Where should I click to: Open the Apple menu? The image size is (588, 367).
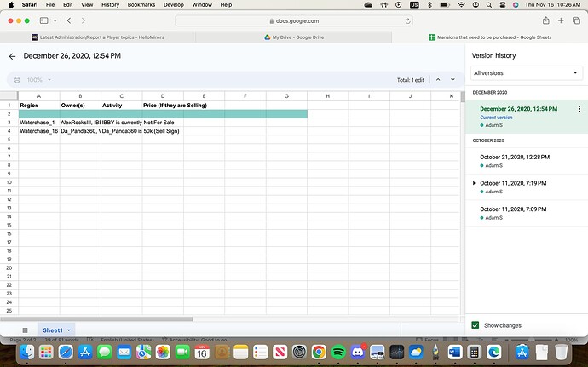(11, 5)
